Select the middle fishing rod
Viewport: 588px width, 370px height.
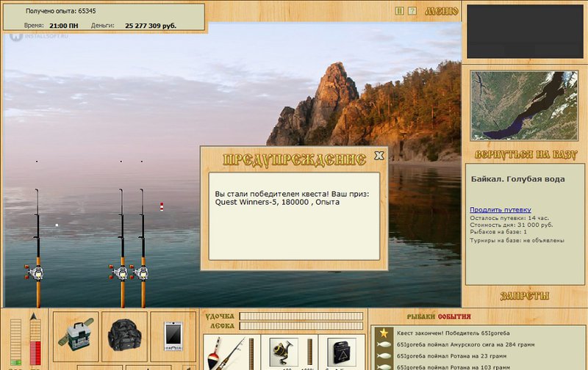[121, 247]
